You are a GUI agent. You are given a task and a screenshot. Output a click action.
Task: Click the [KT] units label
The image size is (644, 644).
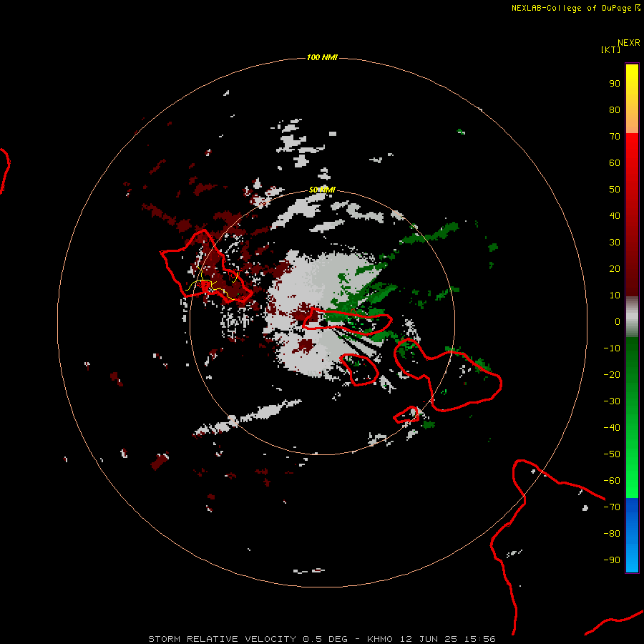tap(610, 49)
